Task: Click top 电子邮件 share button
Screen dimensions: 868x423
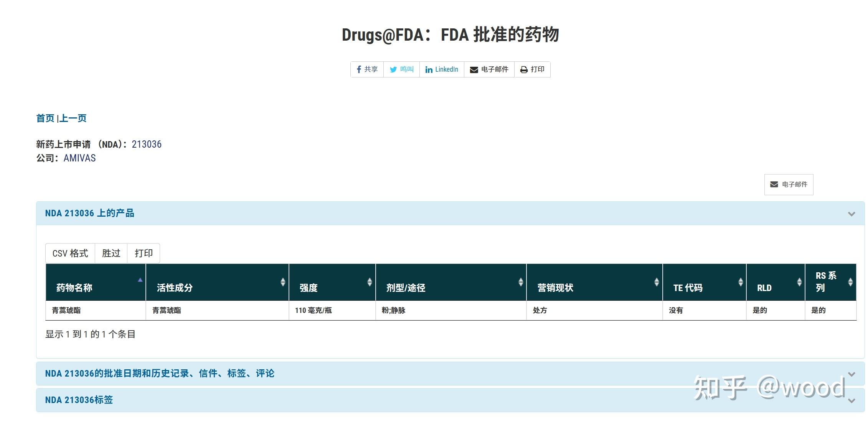Action: [x=489, y=69]
